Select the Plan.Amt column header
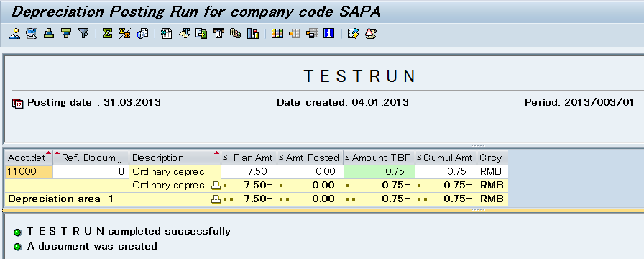Image resolution: width=644 pixels, height=259 pixels. (249, 158)
